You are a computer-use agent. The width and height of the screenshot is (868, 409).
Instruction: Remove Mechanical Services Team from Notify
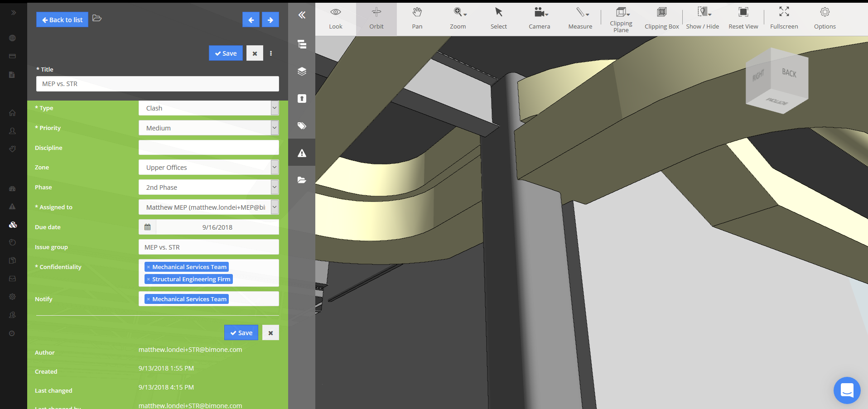(148, 299)
